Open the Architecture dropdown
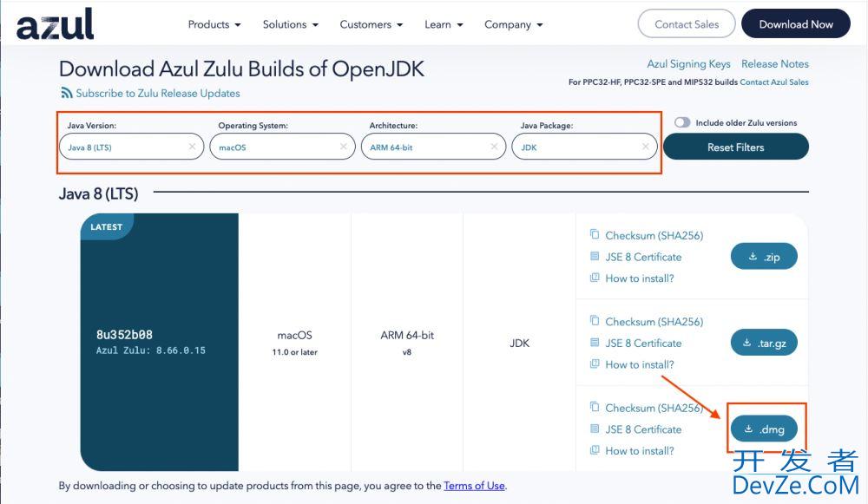The image size is (868, 504). pos(433,147)
